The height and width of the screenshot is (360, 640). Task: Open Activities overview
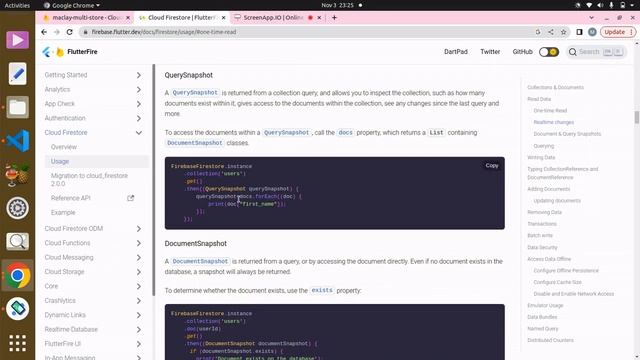[x=17, y=5]
